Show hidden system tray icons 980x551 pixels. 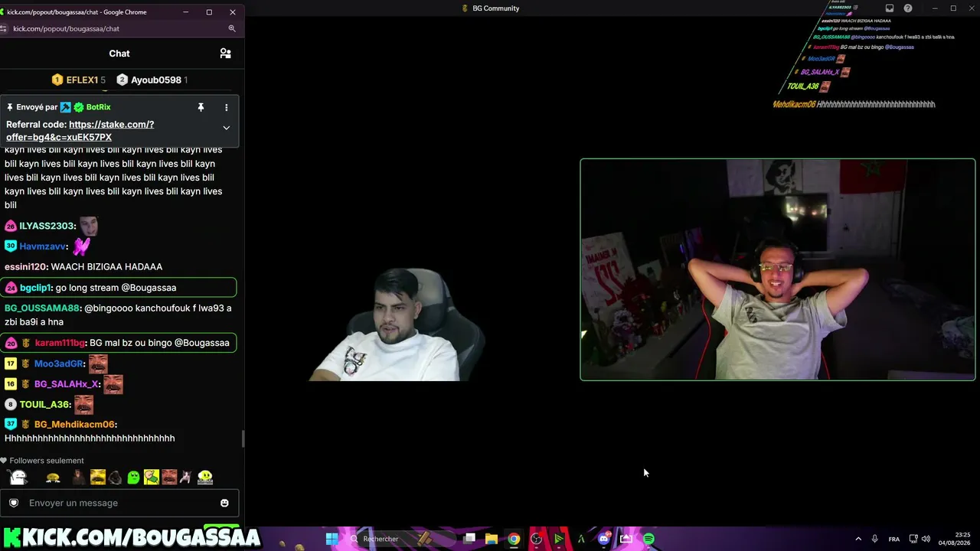[x=858, y=539]
